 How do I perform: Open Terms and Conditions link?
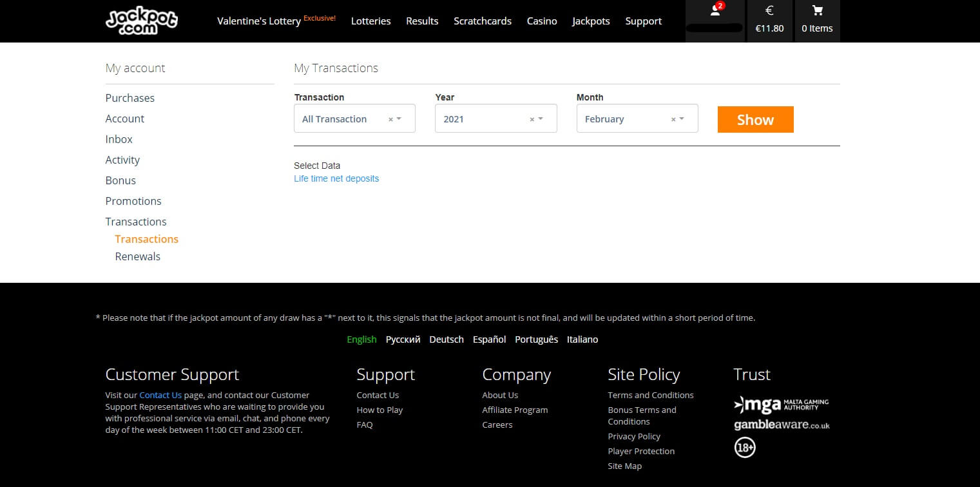point(651,395)
